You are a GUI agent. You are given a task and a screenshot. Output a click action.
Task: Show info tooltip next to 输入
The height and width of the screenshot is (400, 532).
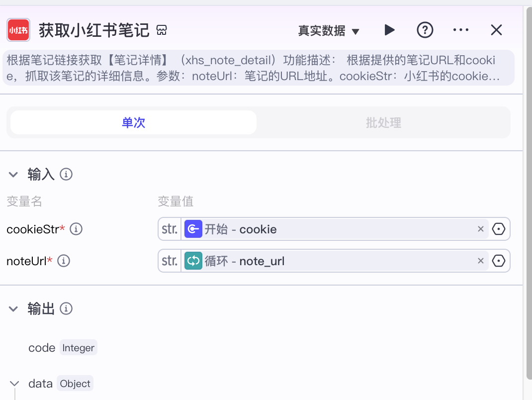(x=66, y=175)
